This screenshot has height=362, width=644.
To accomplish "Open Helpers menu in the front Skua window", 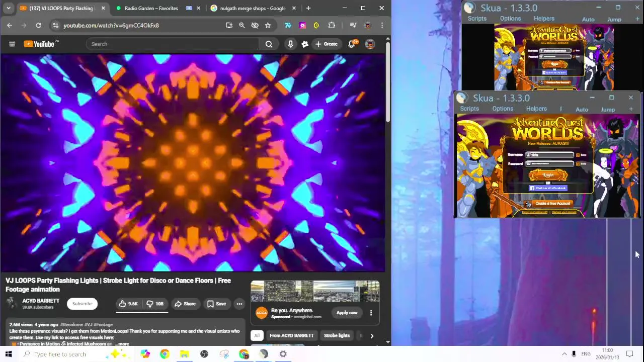I will [x=536, y=109].
